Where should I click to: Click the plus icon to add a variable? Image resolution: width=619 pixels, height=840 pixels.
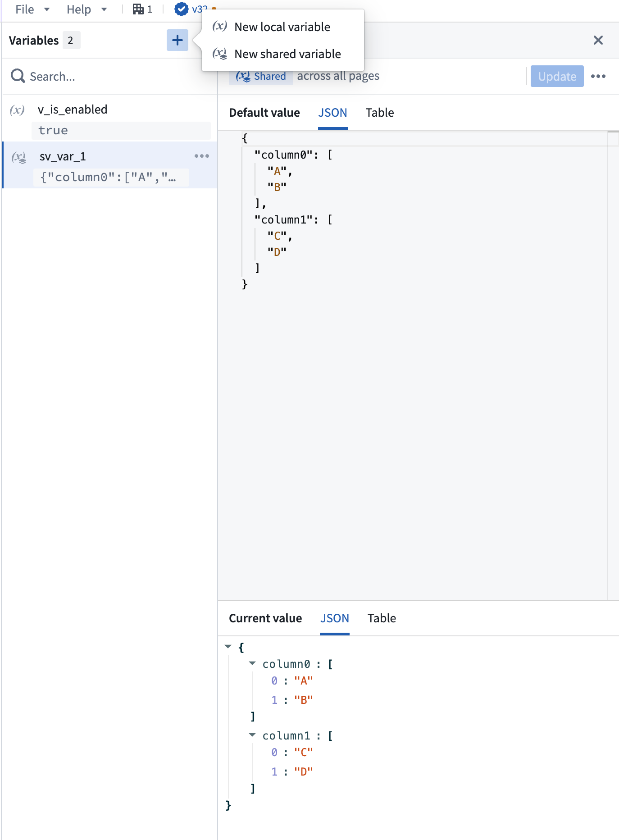click(x=178, y=40)
